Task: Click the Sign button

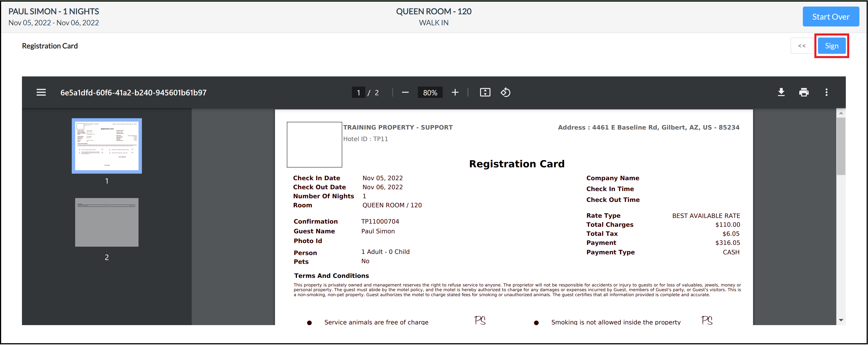Action: 832,46
